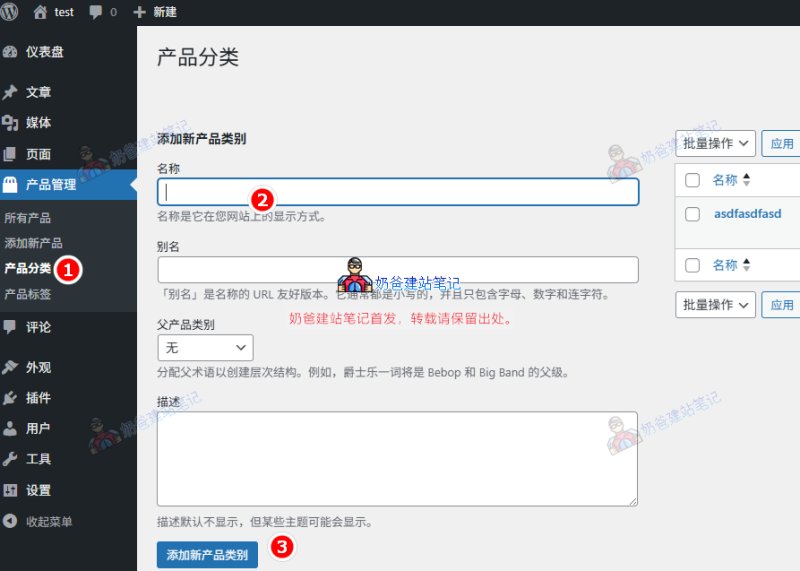Click the 工具 wrench icon
The image size is (800, 571).
pos(10,459)
